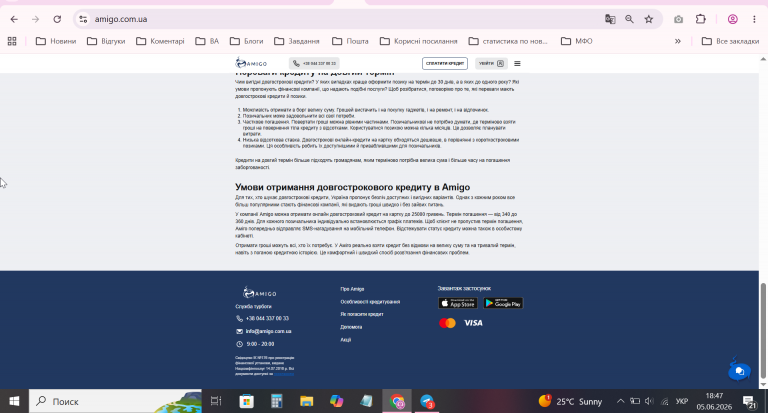
Task: Open the Блоги bookmarks folder
Action: [x=246, y=41]
